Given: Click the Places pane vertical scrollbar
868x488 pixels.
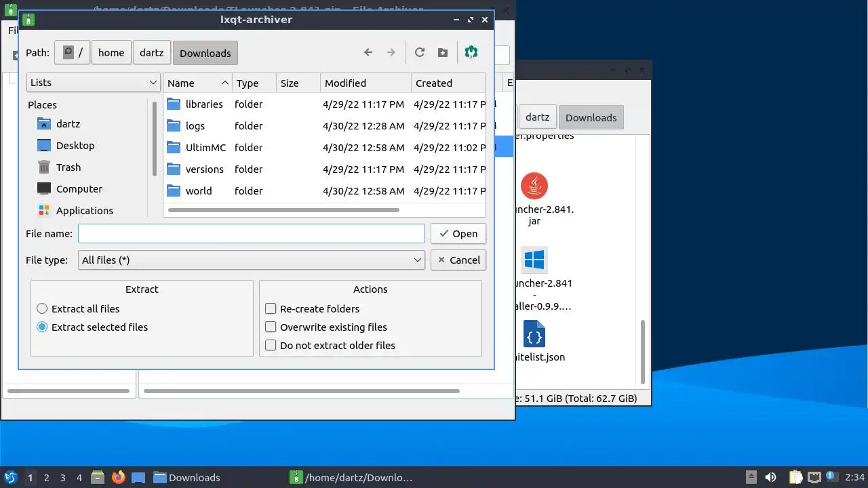Looking at the screenshot, I should [x=155, y=139].
